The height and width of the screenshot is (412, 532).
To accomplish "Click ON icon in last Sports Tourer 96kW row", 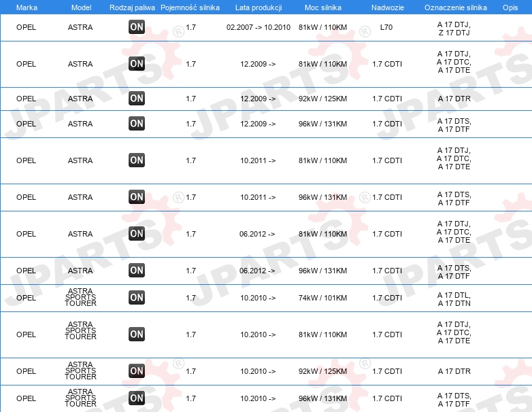I will tap(137, 398).
